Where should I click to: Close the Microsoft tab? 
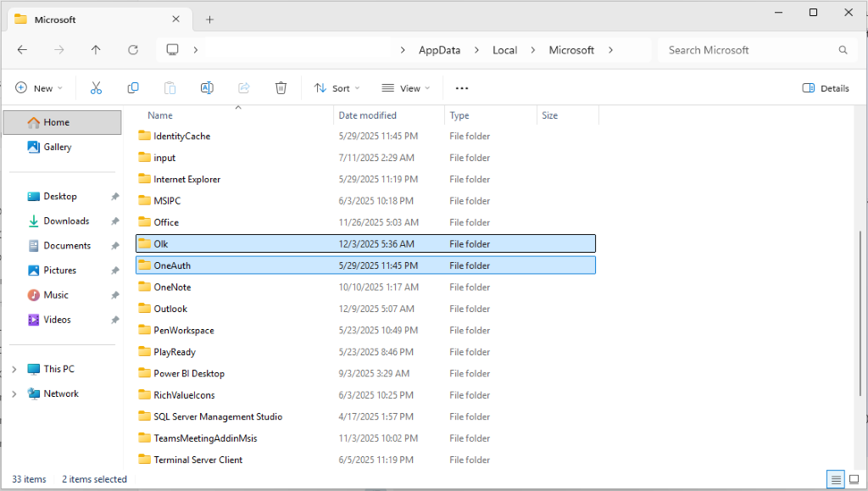175,20
